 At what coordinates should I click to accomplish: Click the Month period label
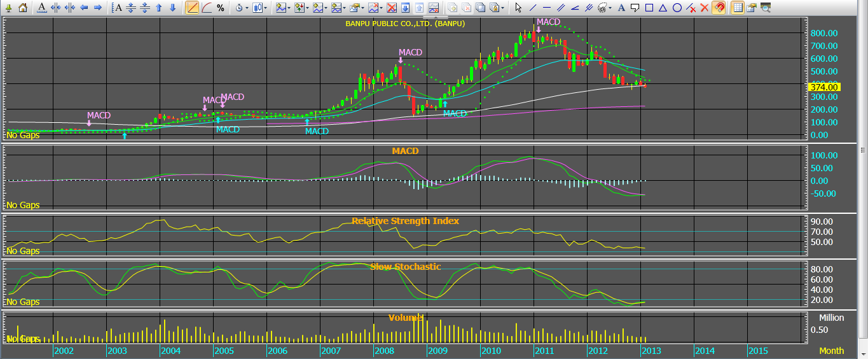click(832, 351)
